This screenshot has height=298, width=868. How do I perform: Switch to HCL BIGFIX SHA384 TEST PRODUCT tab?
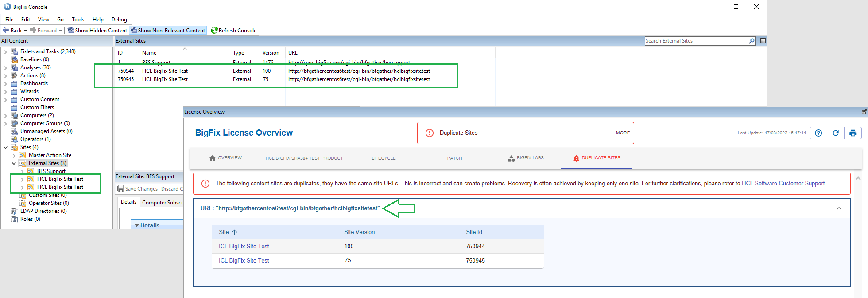click(304, 158)
